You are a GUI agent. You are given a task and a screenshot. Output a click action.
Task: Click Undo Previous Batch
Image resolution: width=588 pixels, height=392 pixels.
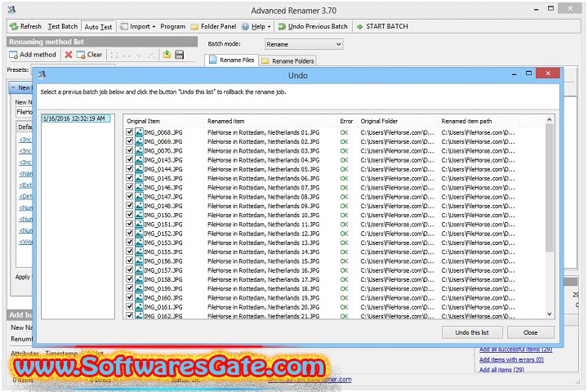[313, 26]
